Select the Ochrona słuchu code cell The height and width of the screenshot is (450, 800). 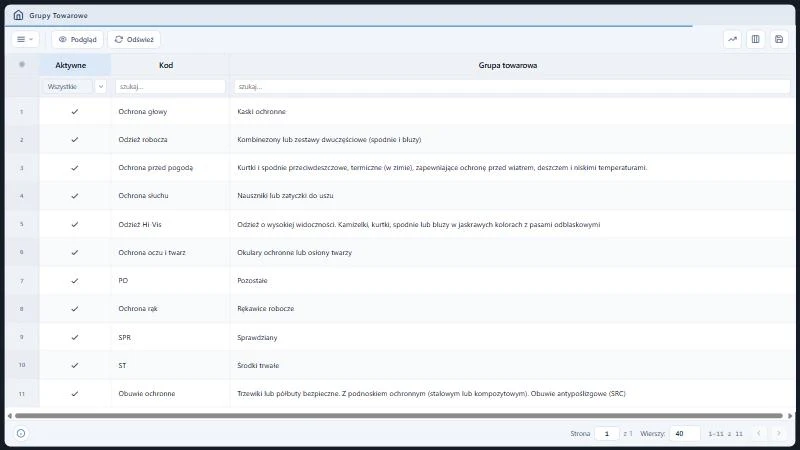click(170, 195)
